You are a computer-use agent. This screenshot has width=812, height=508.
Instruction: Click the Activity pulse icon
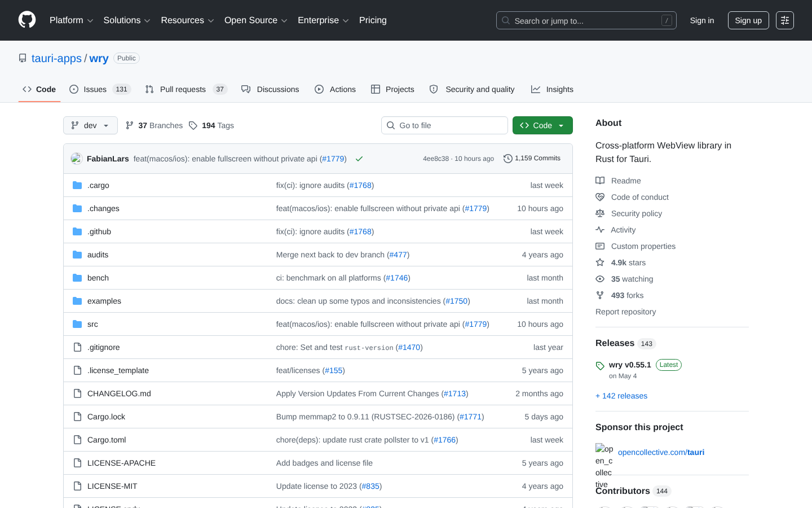(600, 230)
